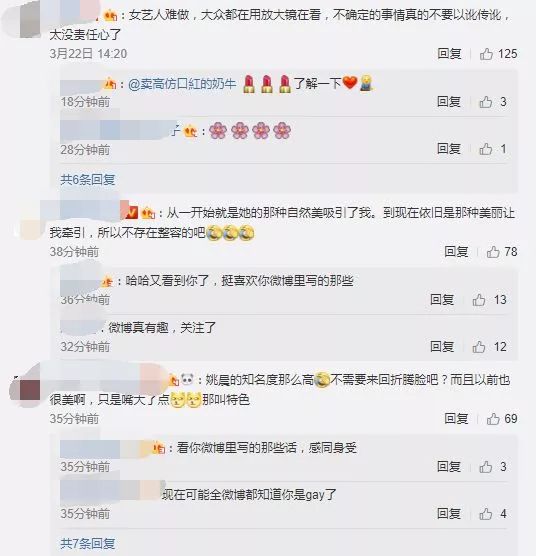The width and height of the screenshot is (536, 556).
Task: Expand the 共6条回复 reply thread
Action: [88, 180]
